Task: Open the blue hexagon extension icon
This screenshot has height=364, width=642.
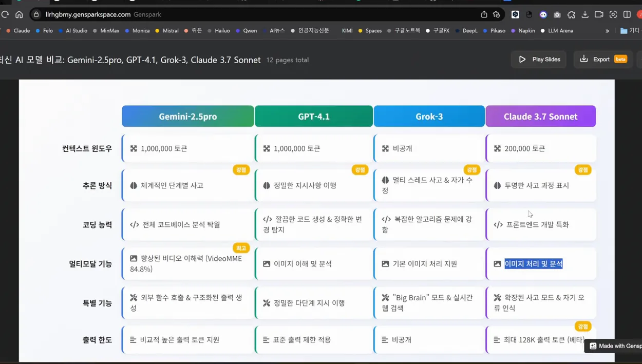Action: tap(515, 14)
